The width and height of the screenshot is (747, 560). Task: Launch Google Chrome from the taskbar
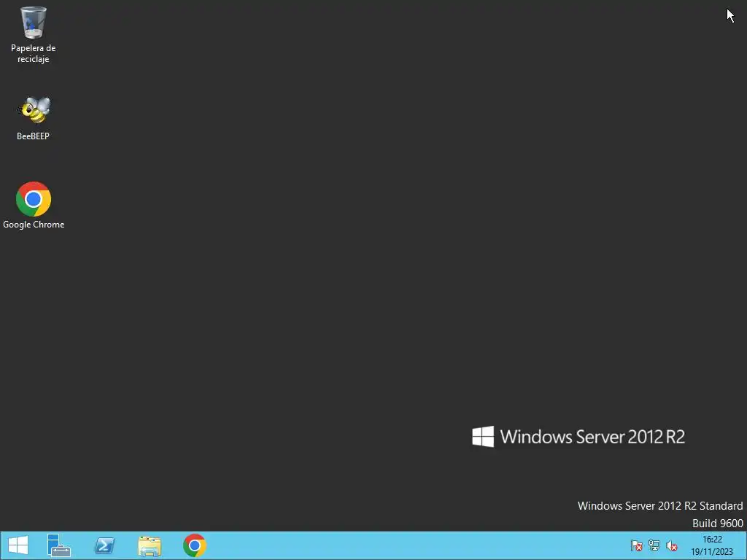coord(194,545)
